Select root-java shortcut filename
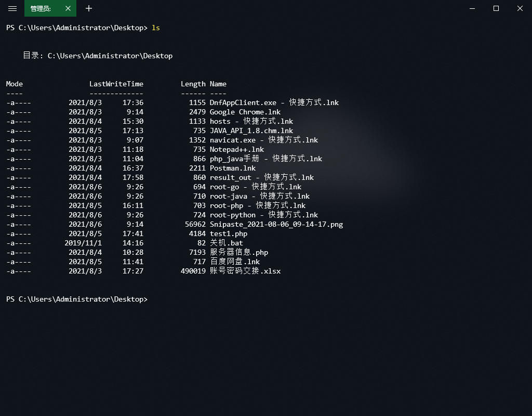 click(x=260, y=196)
